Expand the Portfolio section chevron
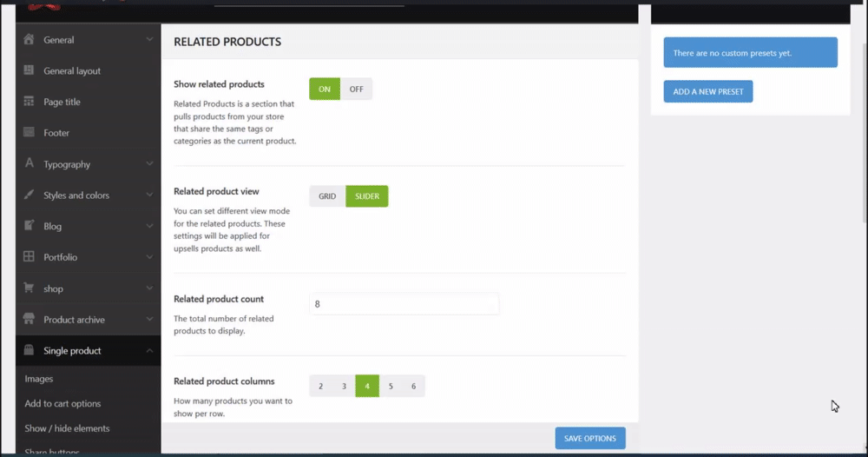 149,257
